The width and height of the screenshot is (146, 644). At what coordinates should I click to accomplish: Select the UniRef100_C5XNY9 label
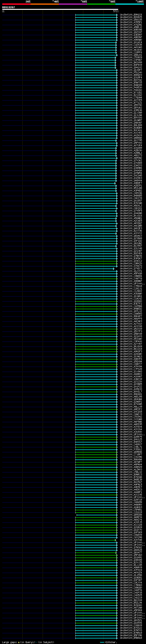[131, 58]
